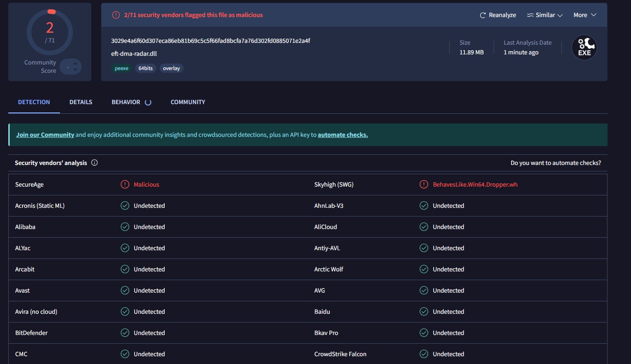Click the checkmark icon for Avira (no cloud)
Screen dimensions: 631x364
tap(125, 311)
